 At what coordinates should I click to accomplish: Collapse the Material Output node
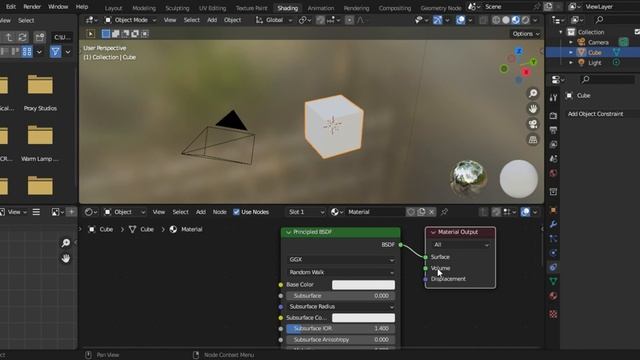point(433,232)
